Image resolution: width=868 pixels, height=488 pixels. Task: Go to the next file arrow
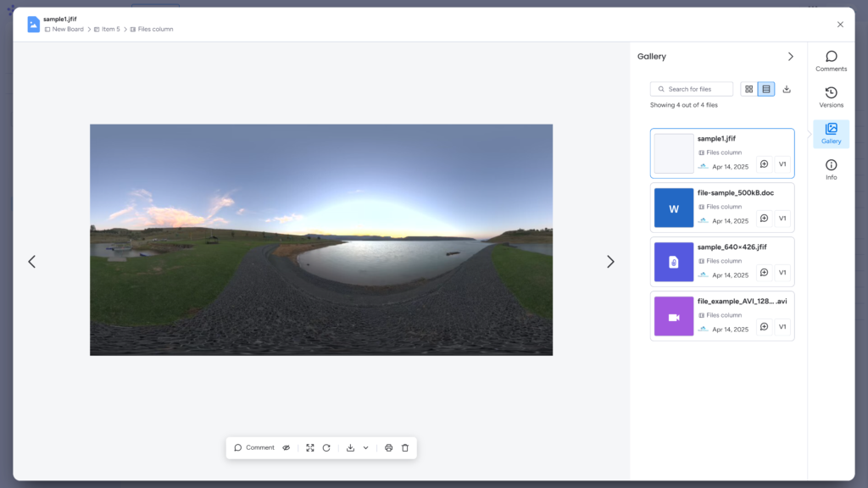pyautogui.click(x=610, y=262)
